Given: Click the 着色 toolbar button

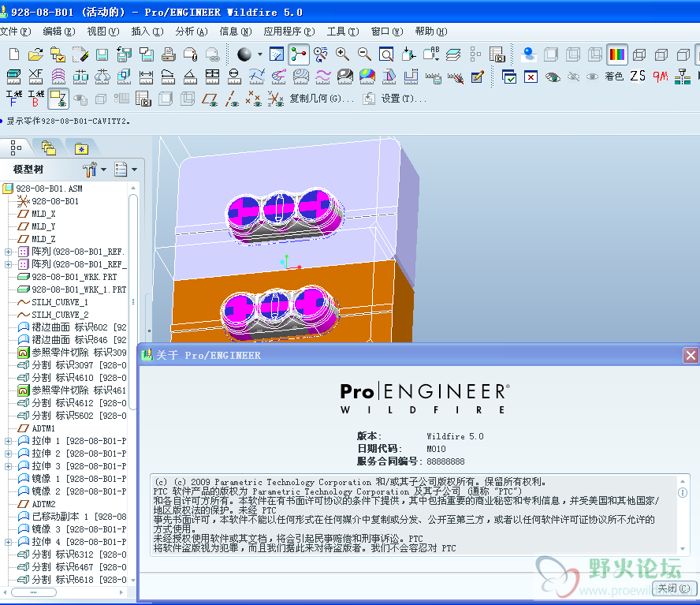Looking at the screenshot, I should pyautogui.click(x=614, y=77).
